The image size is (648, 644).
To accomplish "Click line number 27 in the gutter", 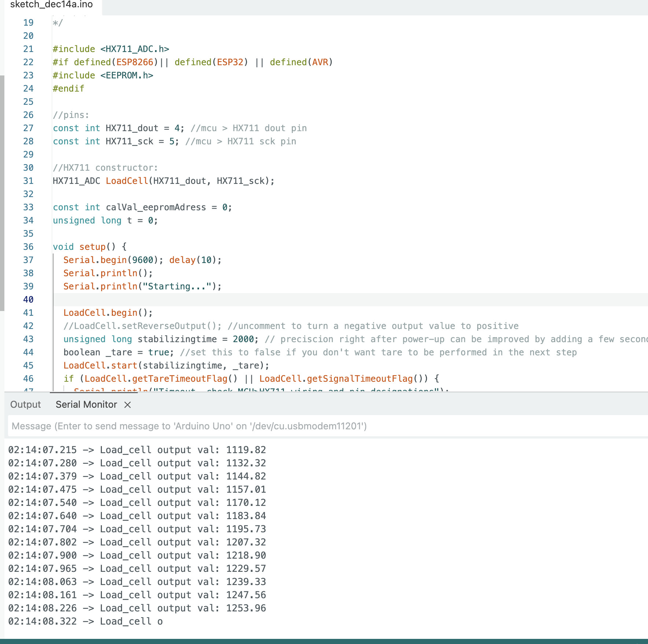I will [x=28, y=128].
